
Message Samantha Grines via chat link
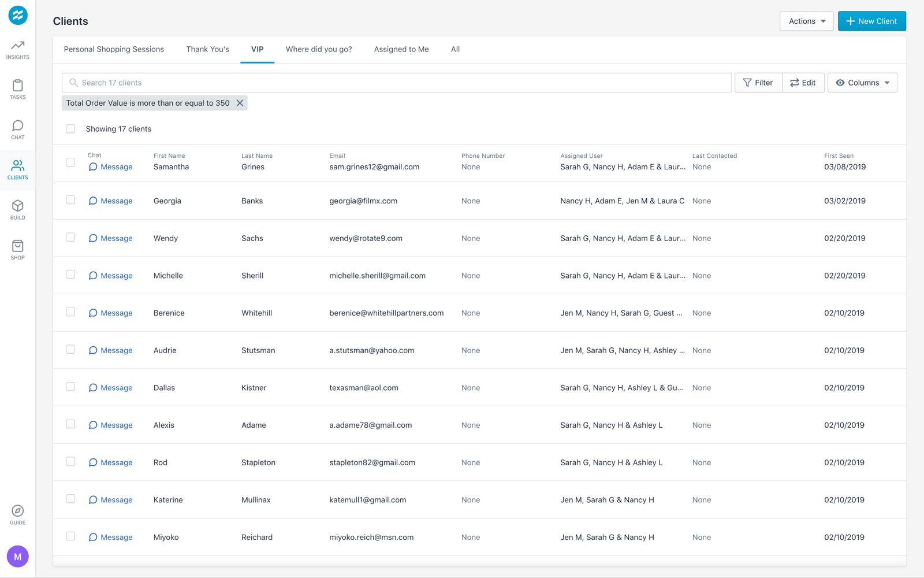110,167
